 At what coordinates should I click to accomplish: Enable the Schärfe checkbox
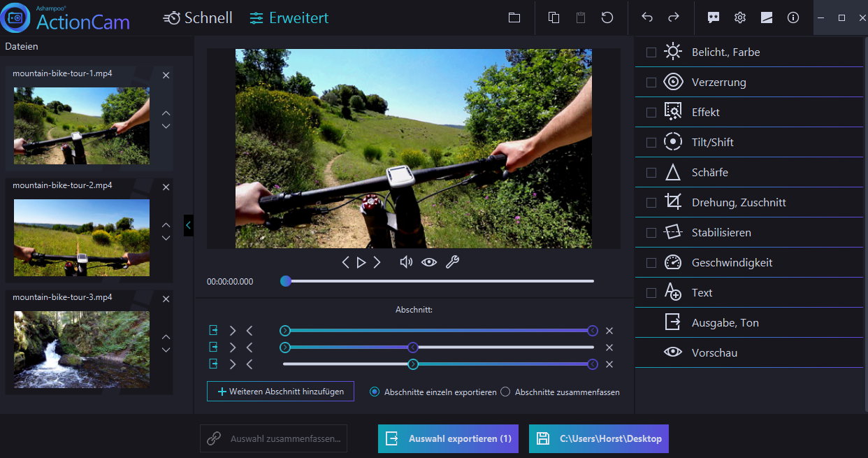pyautogui.click(x=651, y=172)
